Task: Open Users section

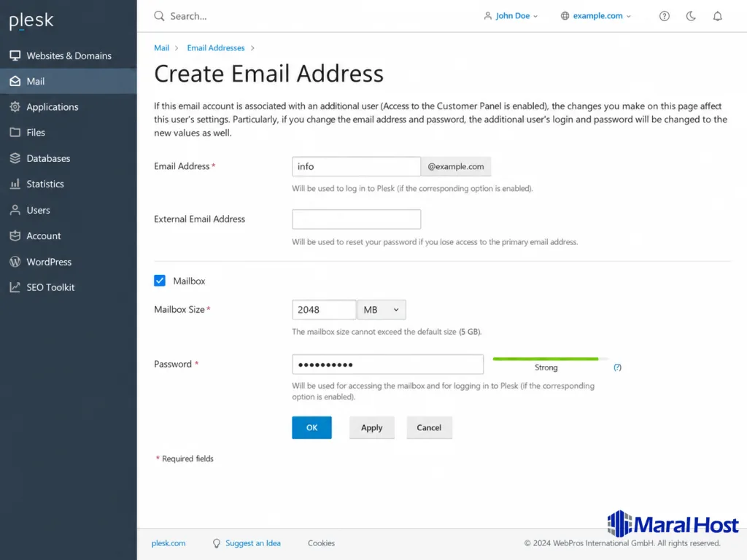Action: click(x=69, y=210)
